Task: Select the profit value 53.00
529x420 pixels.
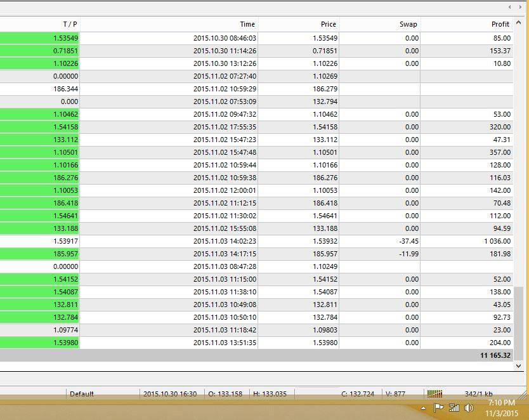Action: coord(502,114)
